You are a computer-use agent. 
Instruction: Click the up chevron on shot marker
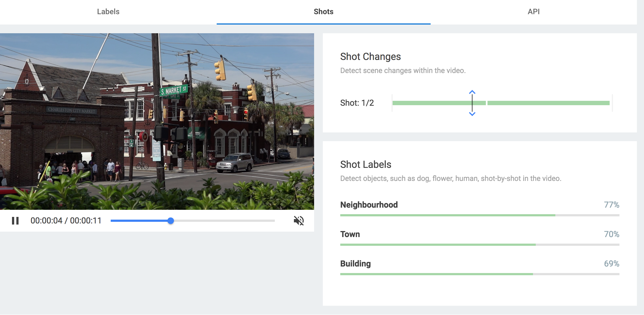pos(472,92)
